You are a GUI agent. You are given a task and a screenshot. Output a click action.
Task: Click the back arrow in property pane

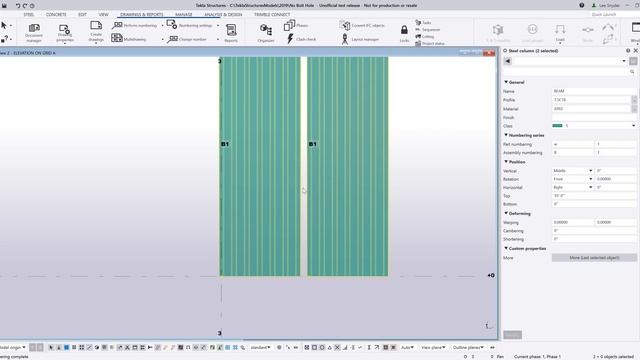[507, 61]
